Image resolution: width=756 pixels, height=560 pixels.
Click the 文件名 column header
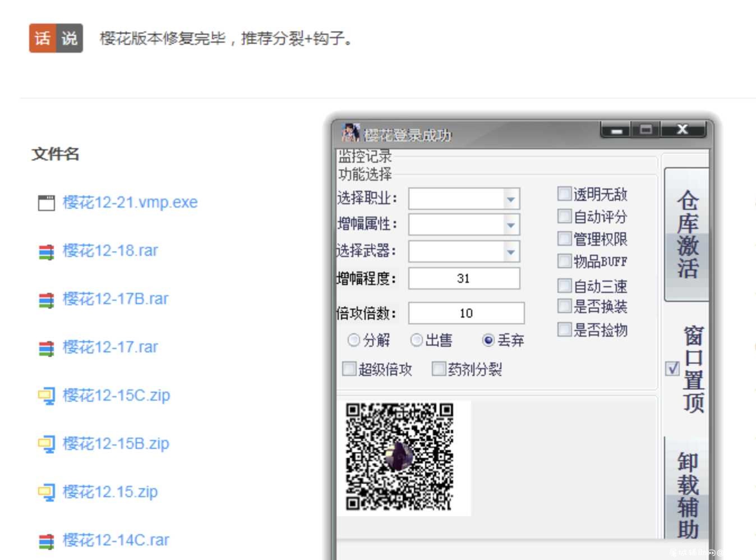click(55, 154)
